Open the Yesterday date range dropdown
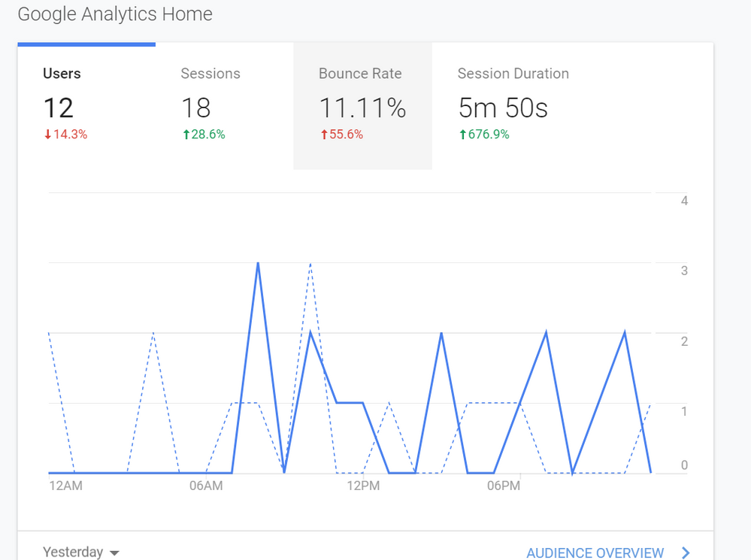Image resolution: width=751 pixels, height=560 pixels. [81, 552]
